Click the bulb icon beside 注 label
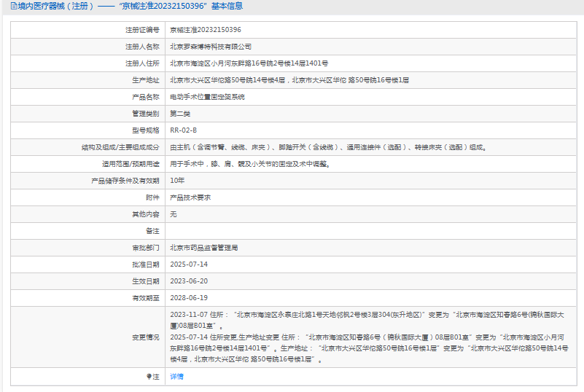 coord(149,377)
